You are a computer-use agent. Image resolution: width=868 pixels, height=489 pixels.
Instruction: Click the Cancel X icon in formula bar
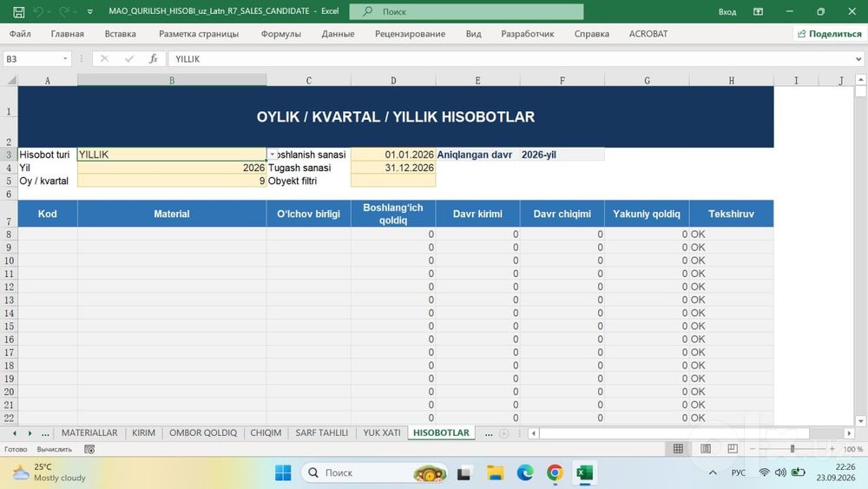point(104,59)
